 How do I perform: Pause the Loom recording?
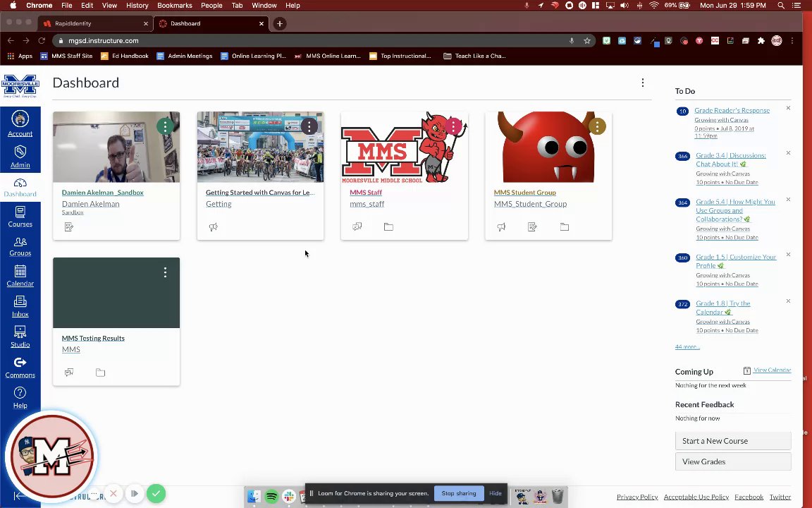135,493
